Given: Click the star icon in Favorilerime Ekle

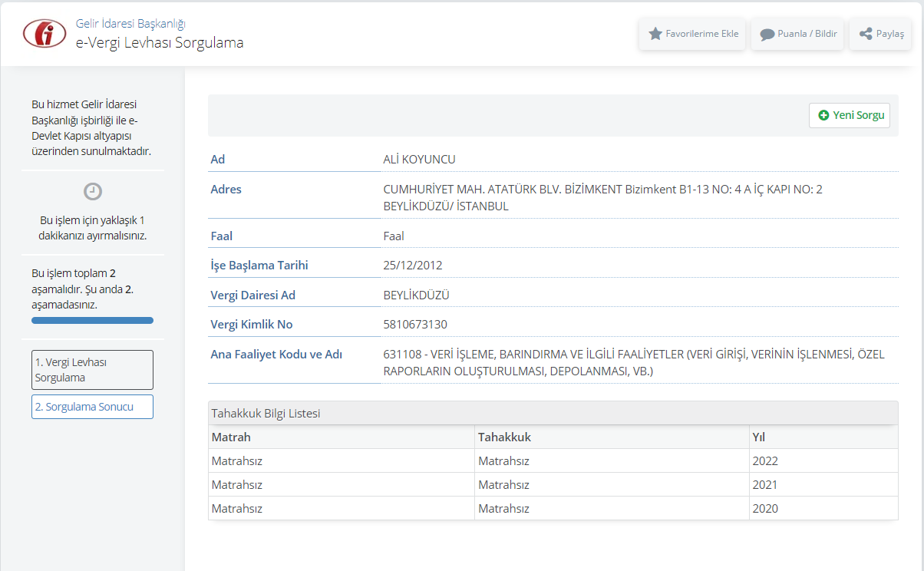Looking at the screenshot, I should point(655,34).
